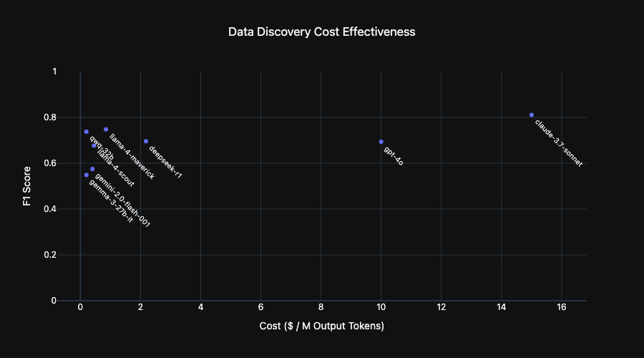Click the x-axis tick label 16
644x358 pixels.
click(562, 309)
